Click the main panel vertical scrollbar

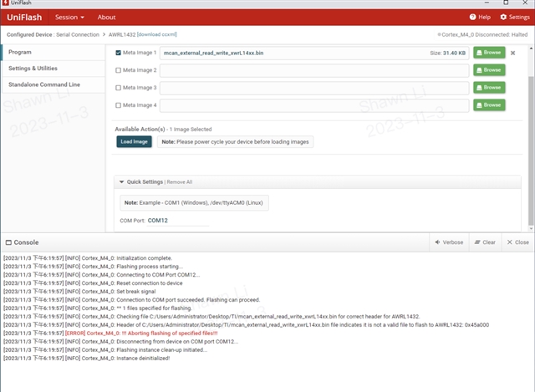click(x=531, y=150)
